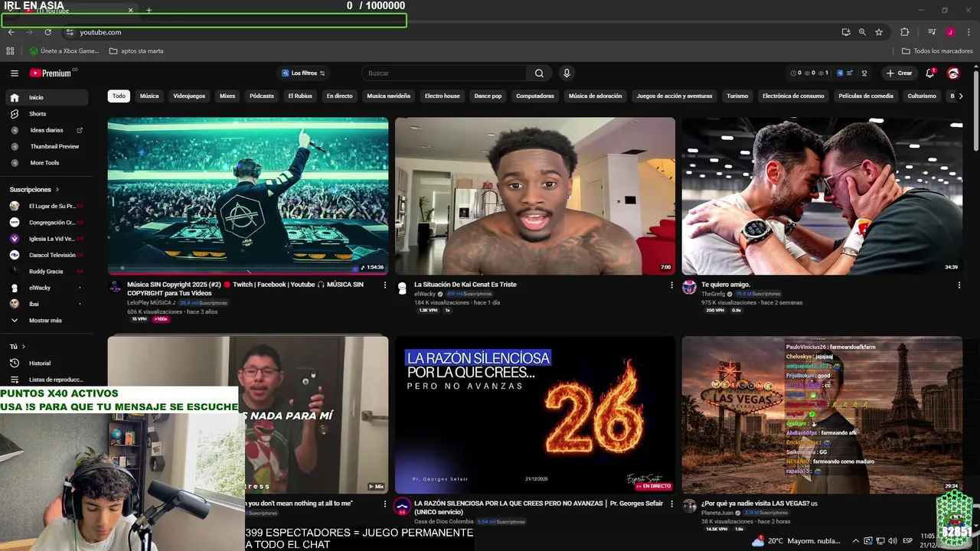
Task: Open options for Música SIN Copyright video
Action: pos(385,285)
